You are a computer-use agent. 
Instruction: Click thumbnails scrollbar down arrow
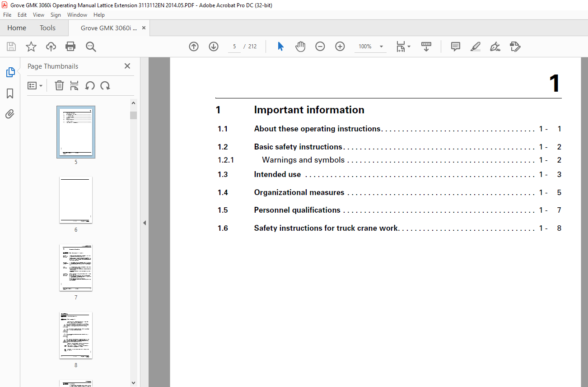point(133,383)
